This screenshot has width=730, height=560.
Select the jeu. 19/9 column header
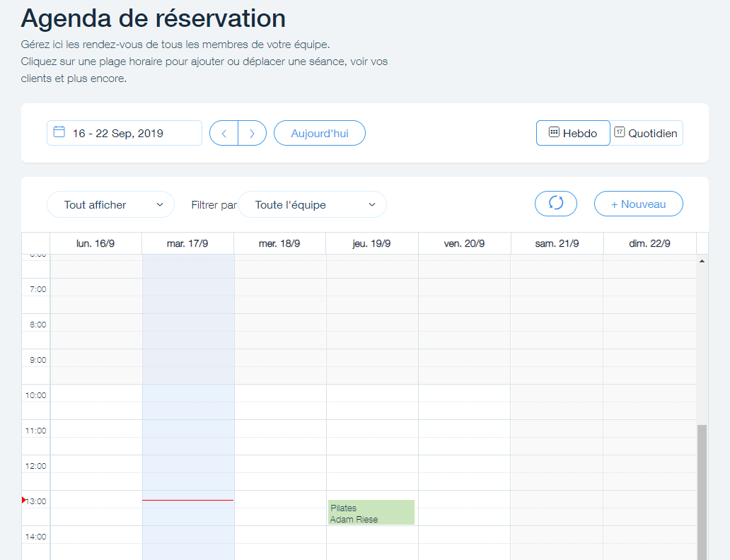click(372, 243)
